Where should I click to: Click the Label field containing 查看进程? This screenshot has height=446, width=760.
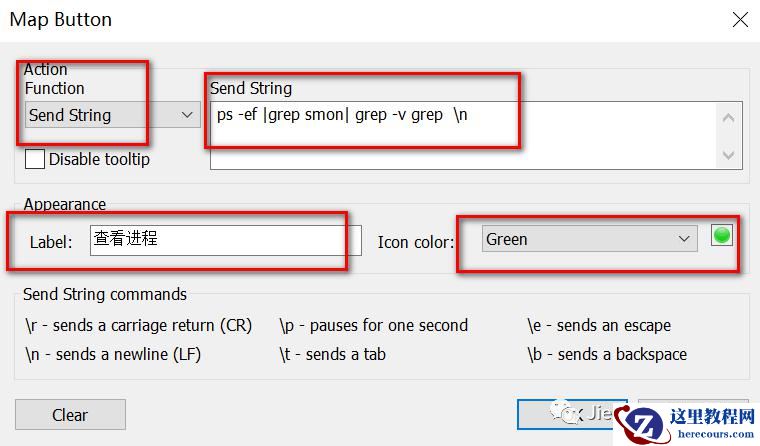coord(226,240)
